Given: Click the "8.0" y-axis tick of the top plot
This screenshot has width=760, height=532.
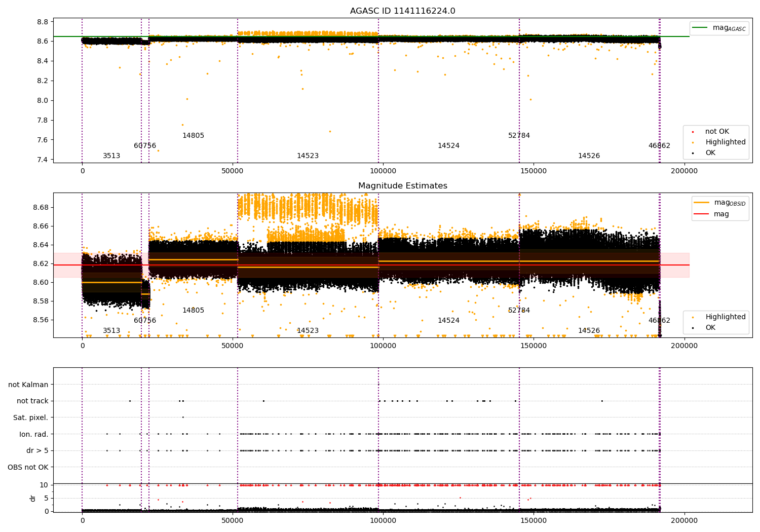Looking at the screenshot, I should (43, 101).
